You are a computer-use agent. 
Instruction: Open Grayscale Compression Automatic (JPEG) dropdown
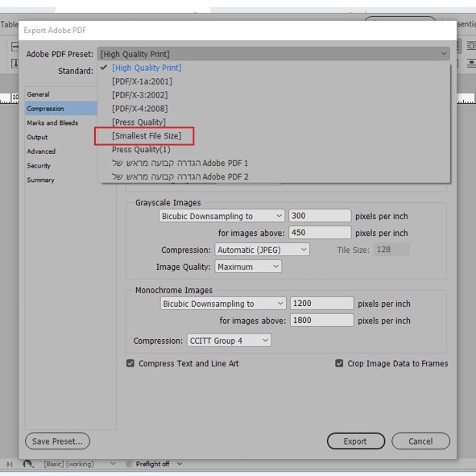tap(262, 250)
